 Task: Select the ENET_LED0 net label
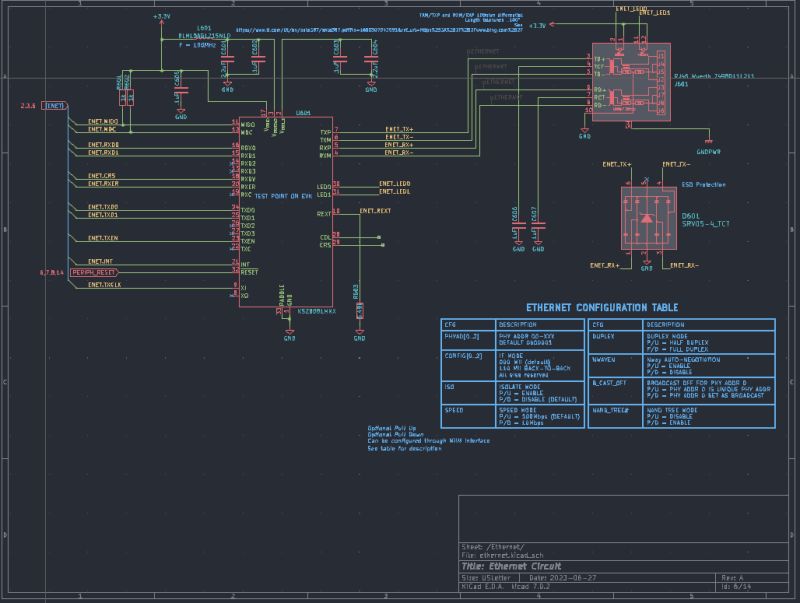pos(395,184)
